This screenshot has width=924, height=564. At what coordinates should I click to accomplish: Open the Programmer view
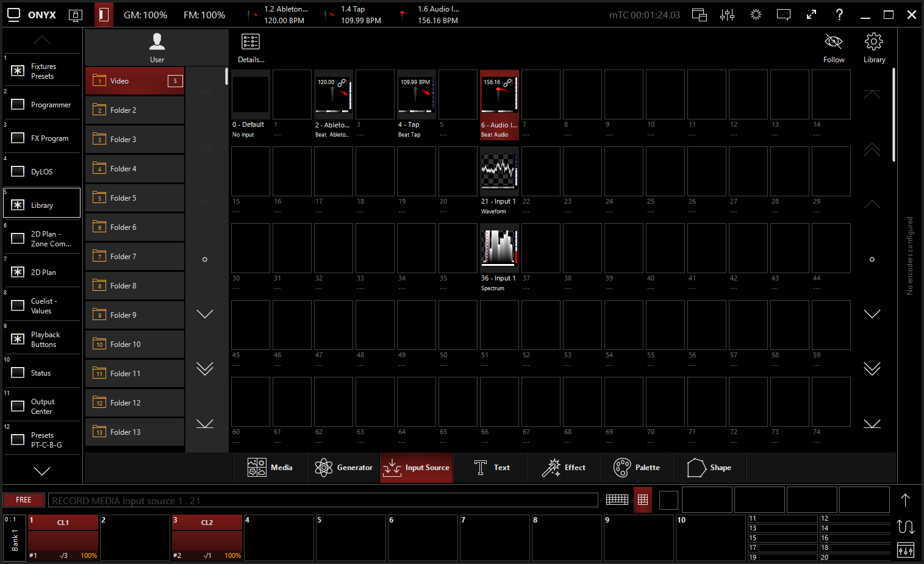pos(42,104)
